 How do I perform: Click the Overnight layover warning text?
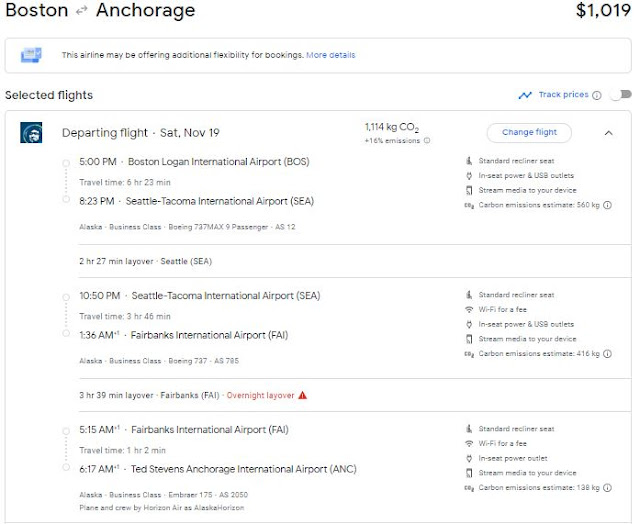pyautogui.click(x=259, y=395)
